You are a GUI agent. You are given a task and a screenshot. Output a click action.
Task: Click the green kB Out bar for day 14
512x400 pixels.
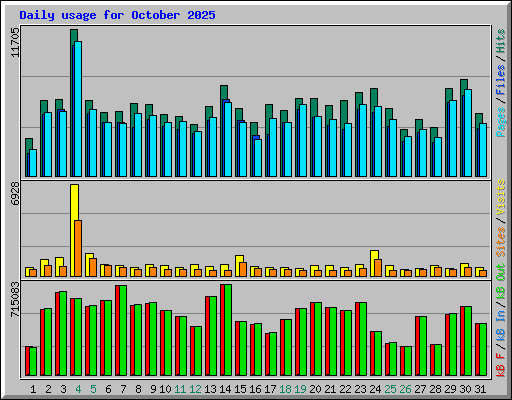tap(228, 330)
